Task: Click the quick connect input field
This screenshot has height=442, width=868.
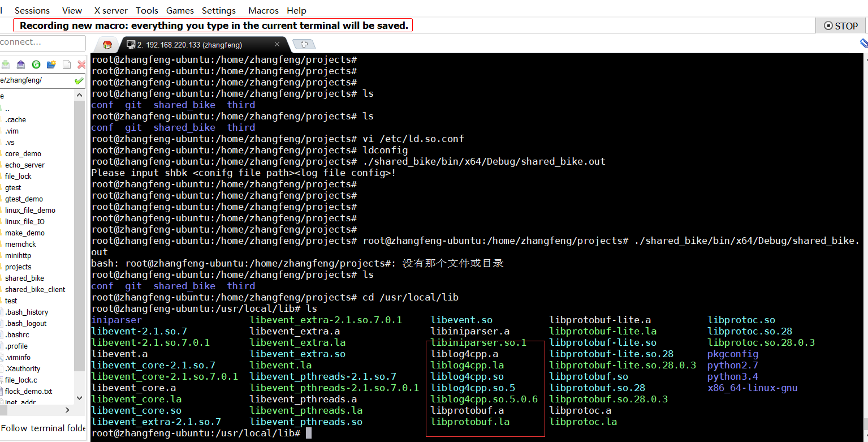Action: [40, 43]
